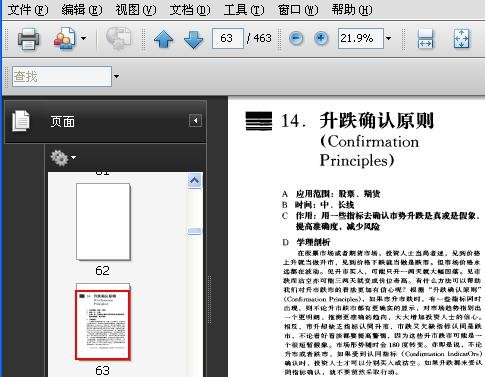Open the zoom level dropdown arrow
Screen dimensions: 485x377
pyautogui.click(x=388, y=38)
